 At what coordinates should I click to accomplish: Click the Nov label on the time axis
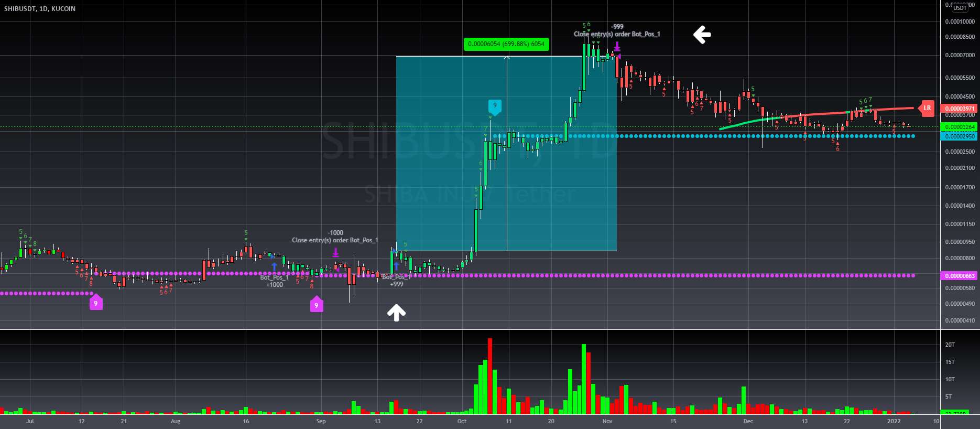pos(607,421)
